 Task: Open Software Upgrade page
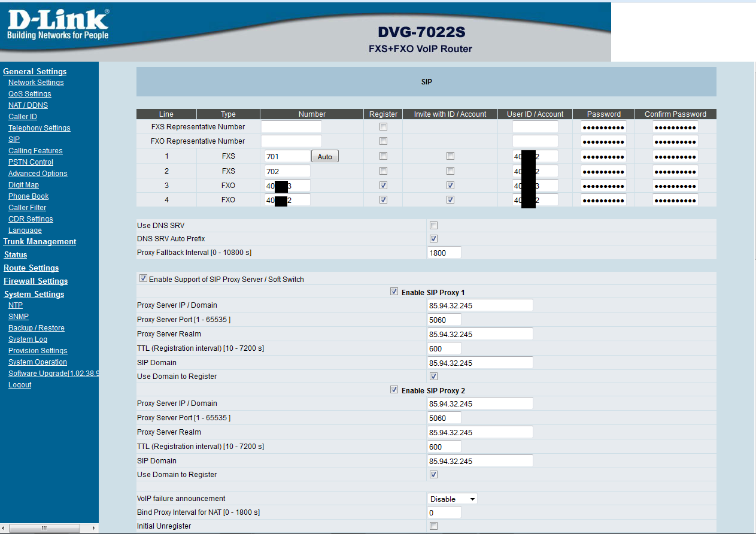(x=53, y=374)
